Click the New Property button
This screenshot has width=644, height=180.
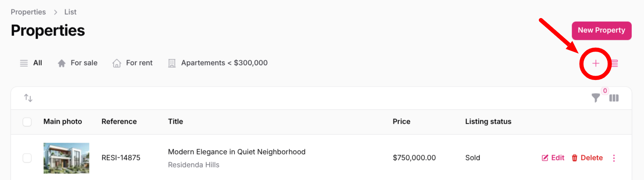point(601,30)
